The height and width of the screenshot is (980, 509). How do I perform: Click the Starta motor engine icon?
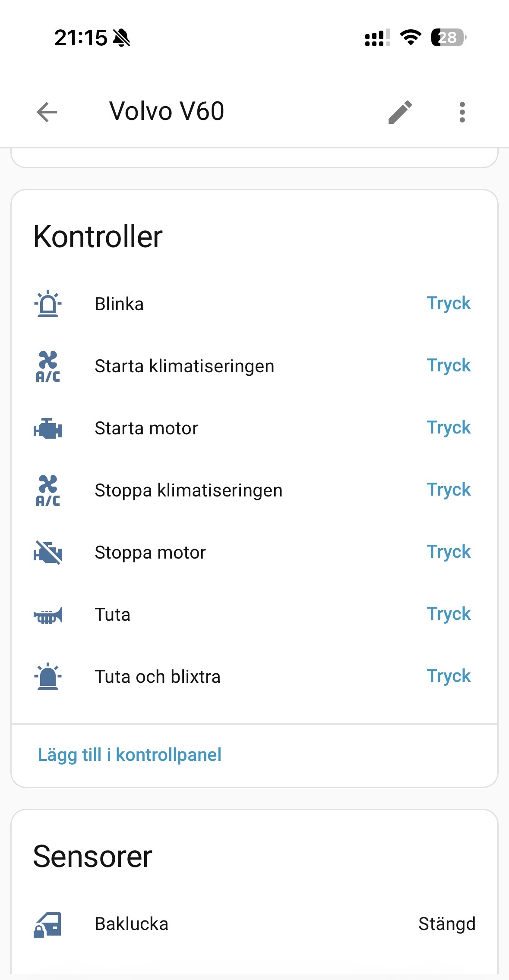point(48,428)
